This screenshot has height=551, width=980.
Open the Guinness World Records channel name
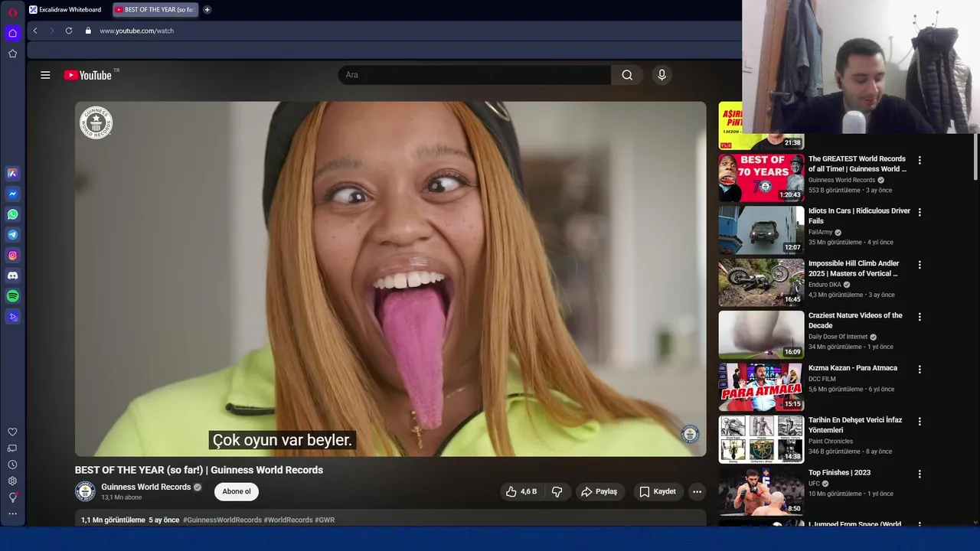pos(146,487)
